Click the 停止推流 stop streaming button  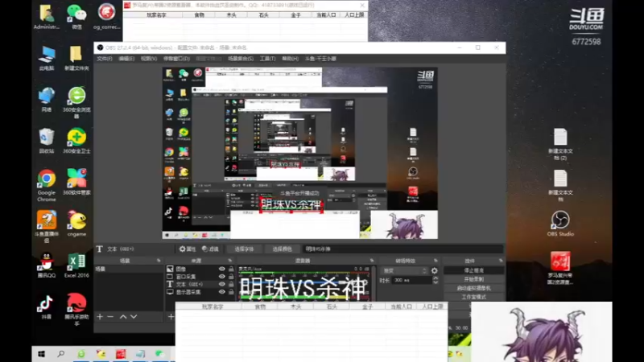[473, 270]
